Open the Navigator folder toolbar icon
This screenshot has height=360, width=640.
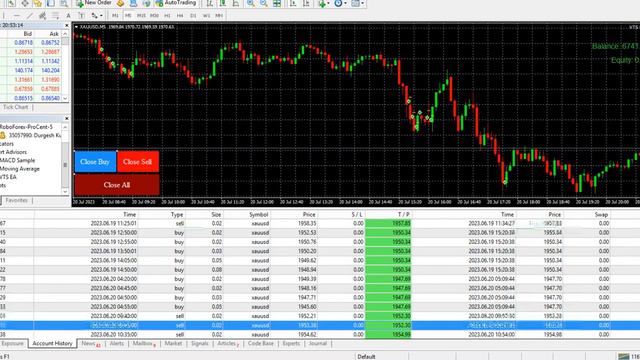(x=38, y=3)
